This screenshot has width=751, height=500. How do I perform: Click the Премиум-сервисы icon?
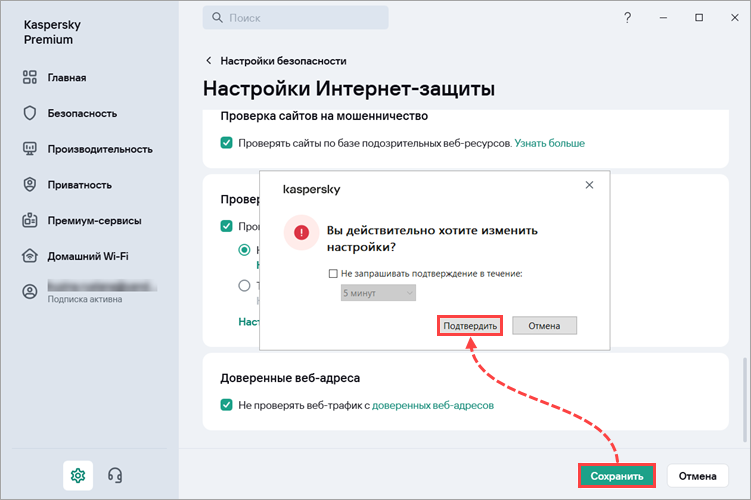pyautogui.click(x=30, y=220)
